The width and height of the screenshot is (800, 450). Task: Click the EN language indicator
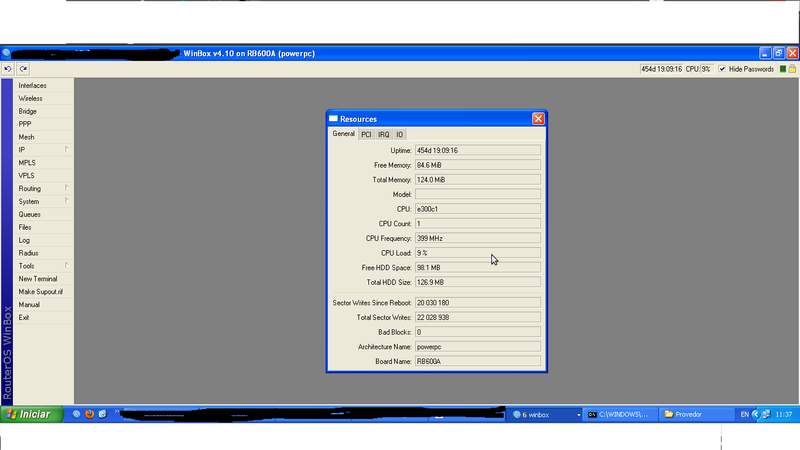pyautogui.click(x=744, y=415)
